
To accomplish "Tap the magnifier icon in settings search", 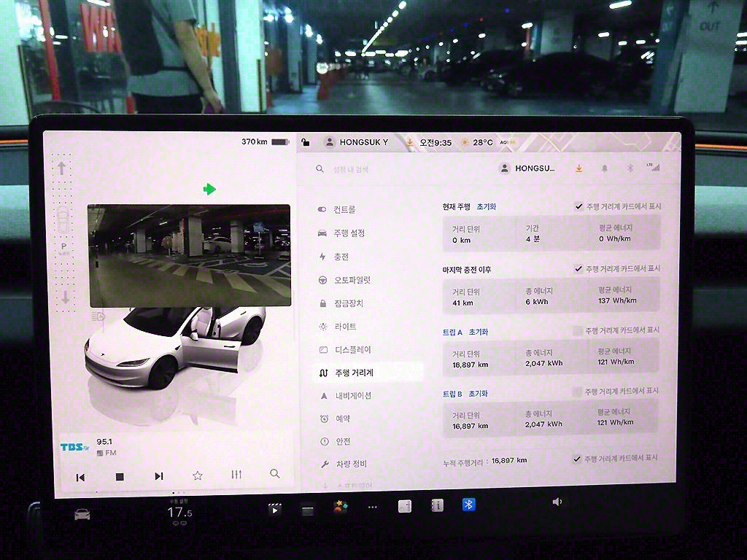I will pos(320,168).
